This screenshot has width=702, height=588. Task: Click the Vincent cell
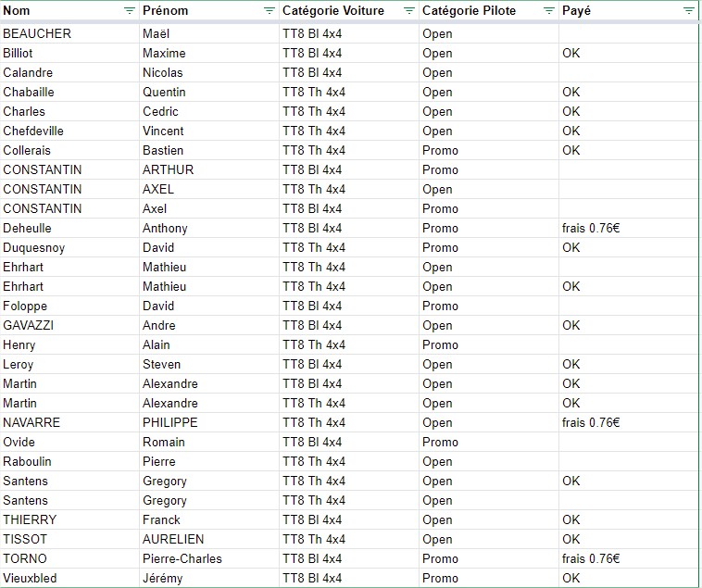pyautogui.click(x=209, y=131)
